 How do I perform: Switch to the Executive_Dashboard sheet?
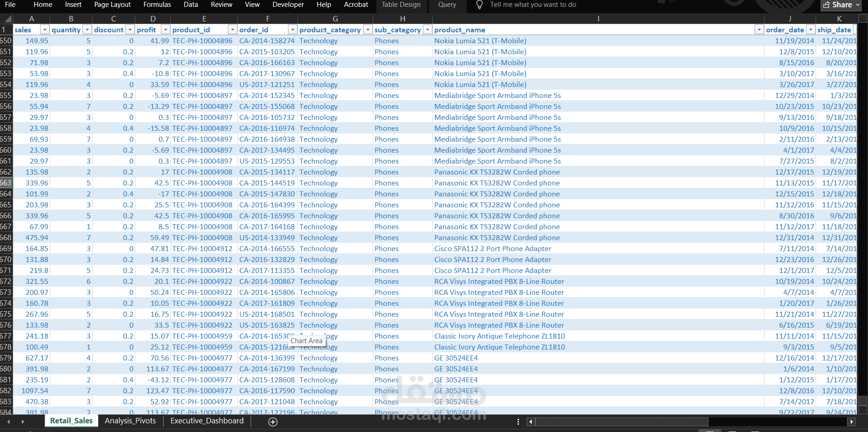207,421
